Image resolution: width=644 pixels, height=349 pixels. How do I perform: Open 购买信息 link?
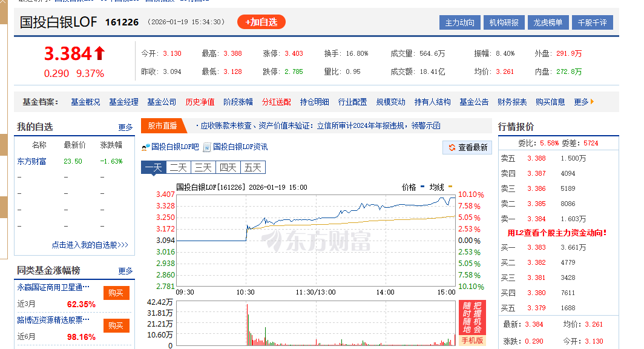coord(550,102)
